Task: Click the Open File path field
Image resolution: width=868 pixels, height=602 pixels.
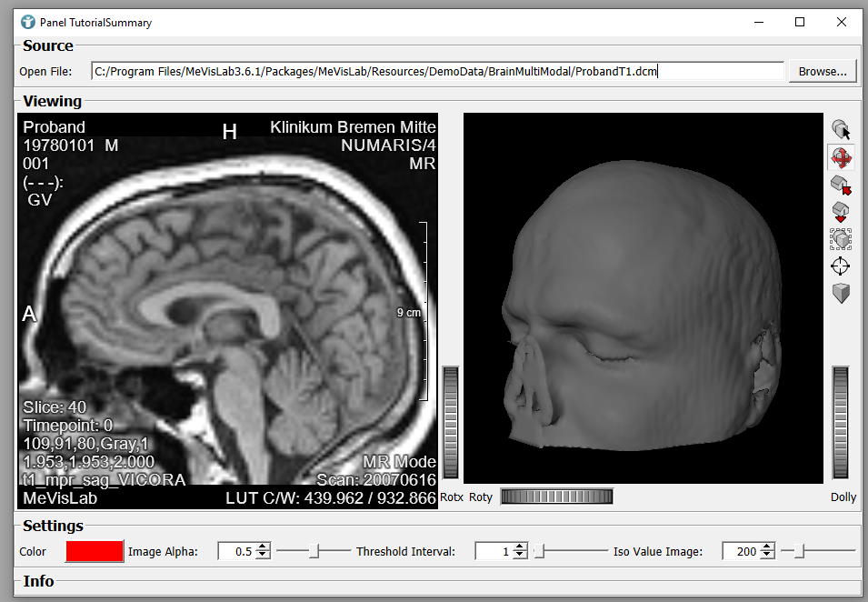Action: coord(436,71)
